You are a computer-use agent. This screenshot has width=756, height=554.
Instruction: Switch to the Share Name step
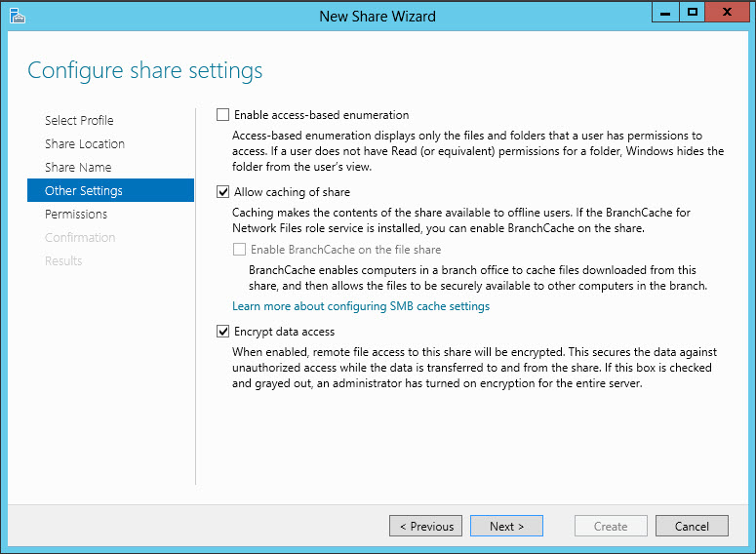(78, 168)
